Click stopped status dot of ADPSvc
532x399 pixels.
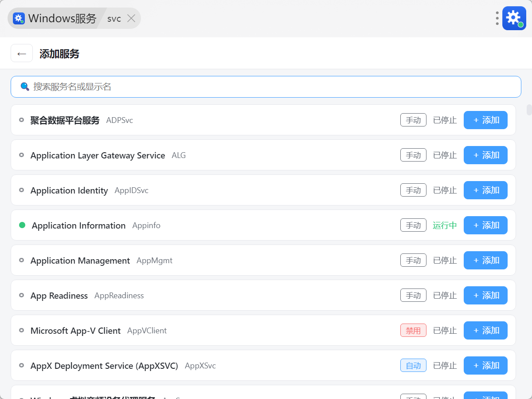point(21,120)
